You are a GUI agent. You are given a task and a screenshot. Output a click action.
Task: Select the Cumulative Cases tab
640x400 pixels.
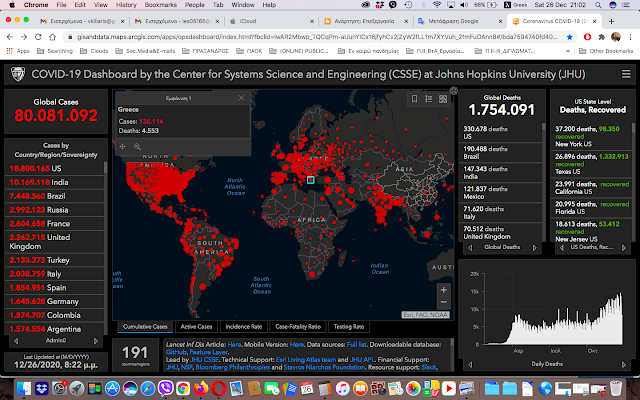pos(145,327)
